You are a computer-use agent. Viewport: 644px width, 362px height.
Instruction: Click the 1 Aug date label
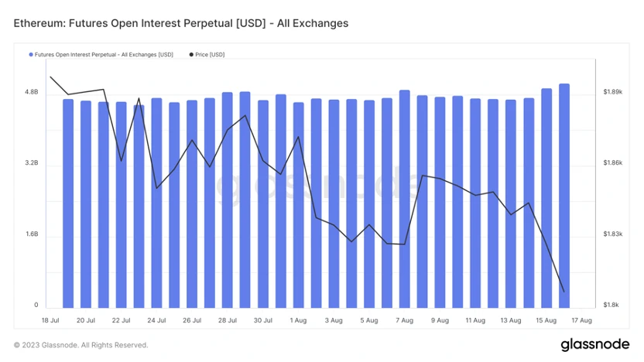point(299,320)
